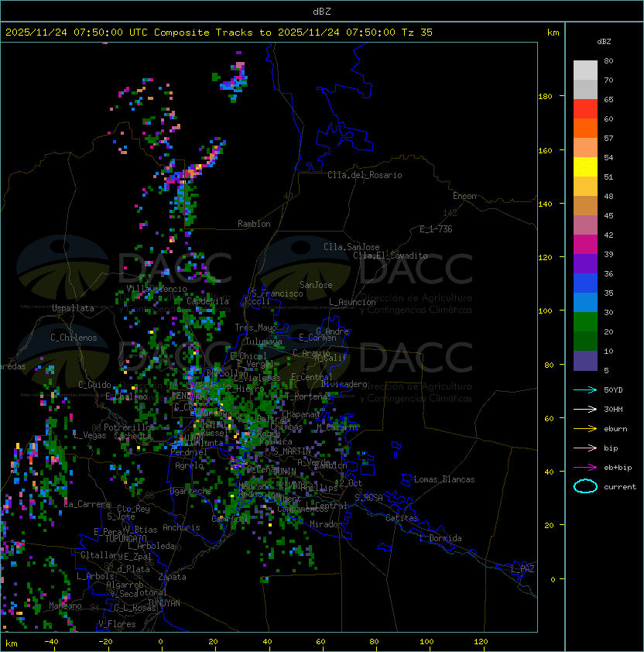Pick the light gray 70–80 dBZ swatch
This screenshot has width=644, height=652.
(585, 70)
